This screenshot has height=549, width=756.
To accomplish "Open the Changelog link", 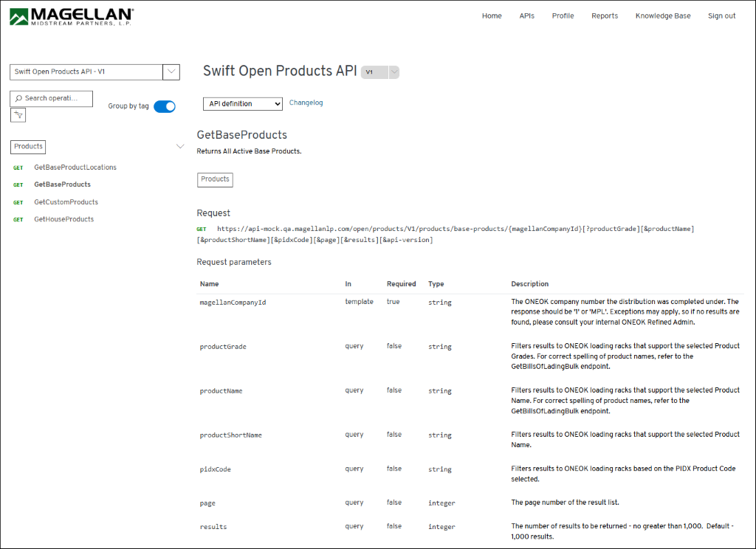I will pyautogui.click(x=306, y=103).
